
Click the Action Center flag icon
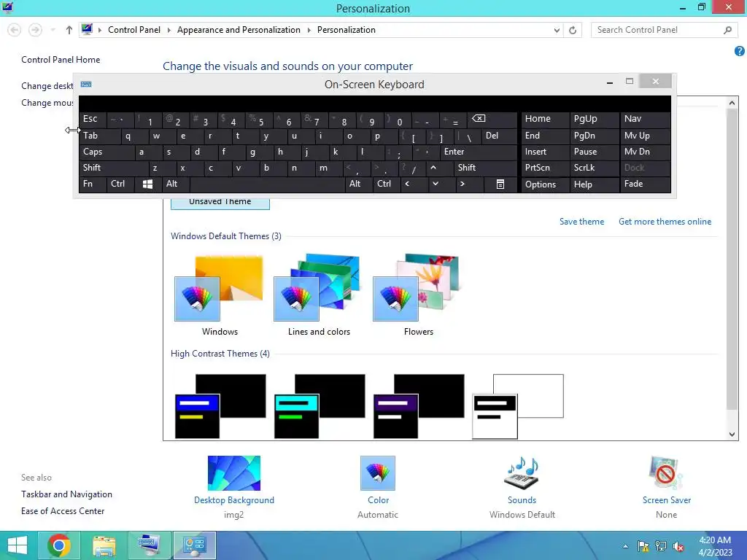click(643, 546)
